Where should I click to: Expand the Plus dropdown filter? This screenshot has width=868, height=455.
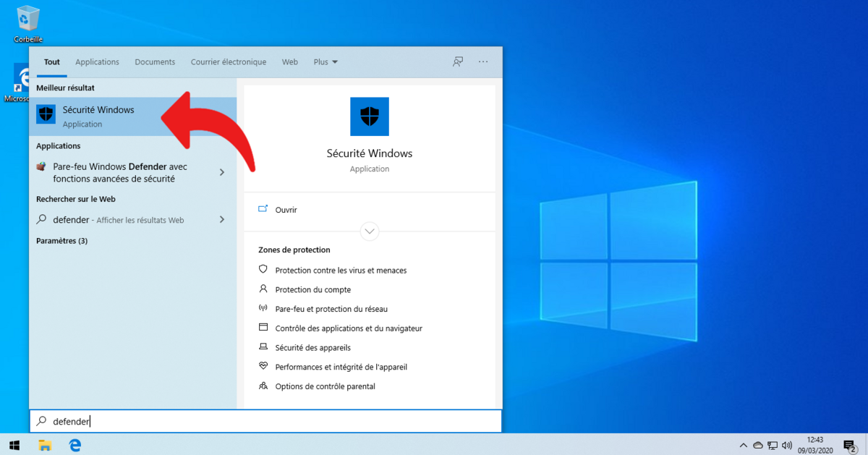point(325,62)
